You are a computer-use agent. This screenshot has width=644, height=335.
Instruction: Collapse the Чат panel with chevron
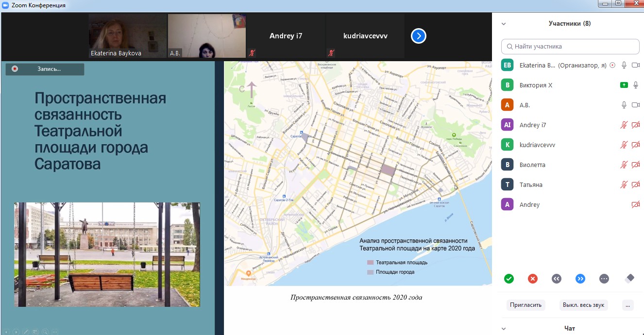click(x=504, y=329)
